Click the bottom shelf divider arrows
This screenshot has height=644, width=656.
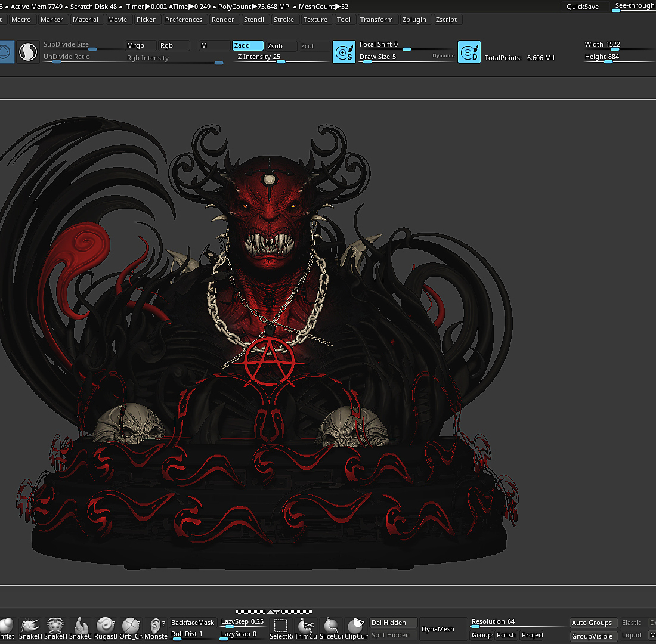coord(274,612)
